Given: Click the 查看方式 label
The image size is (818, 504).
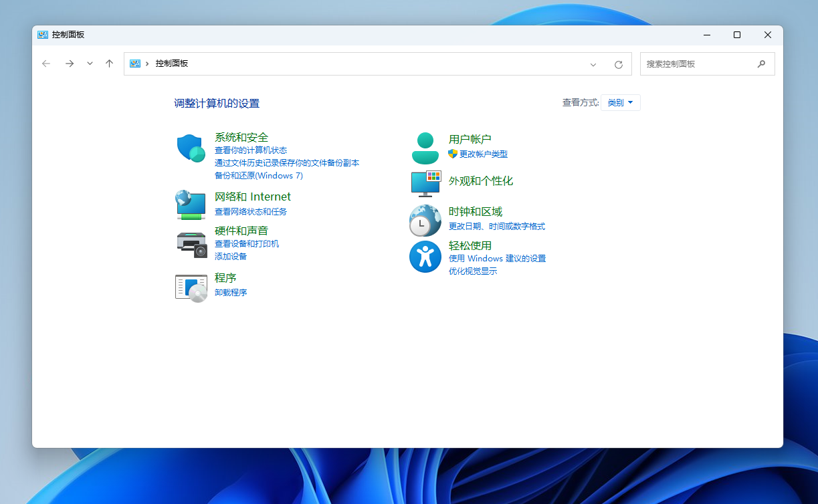Looking at the screenshot, I should [581, 103].
